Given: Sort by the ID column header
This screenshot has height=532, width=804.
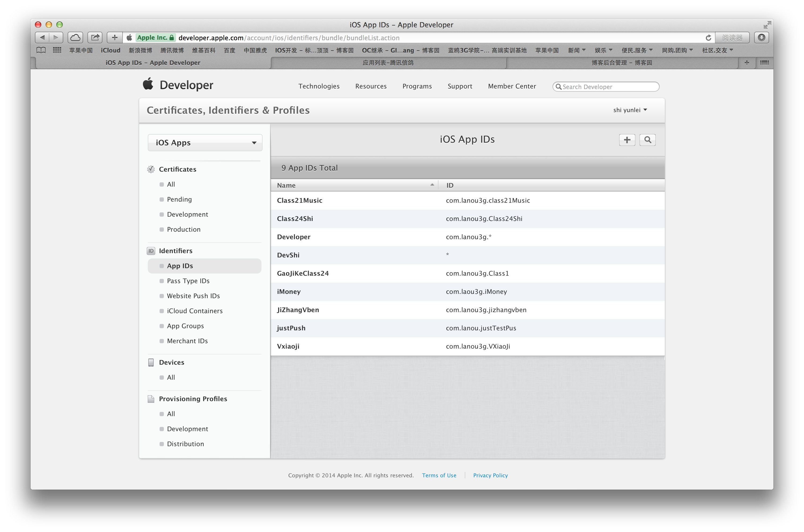Looking at the screenshot, I should pyautogui.click(x=450, y=185).
